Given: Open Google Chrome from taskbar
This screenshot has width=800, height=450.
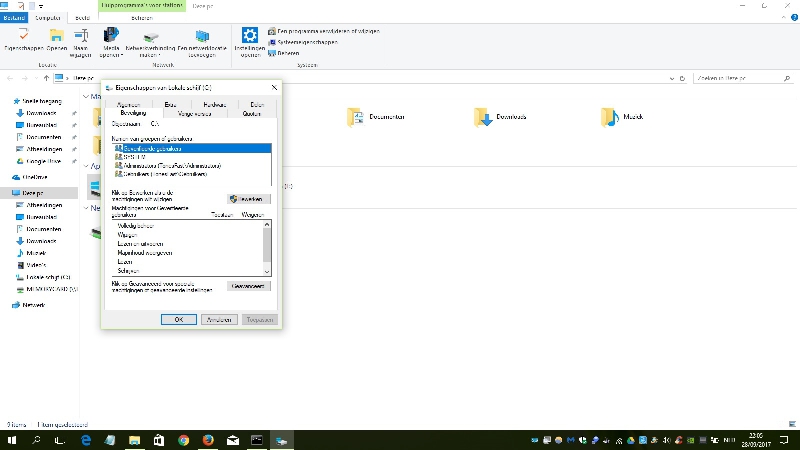Looking at the screenshot, I should (184, 440).
